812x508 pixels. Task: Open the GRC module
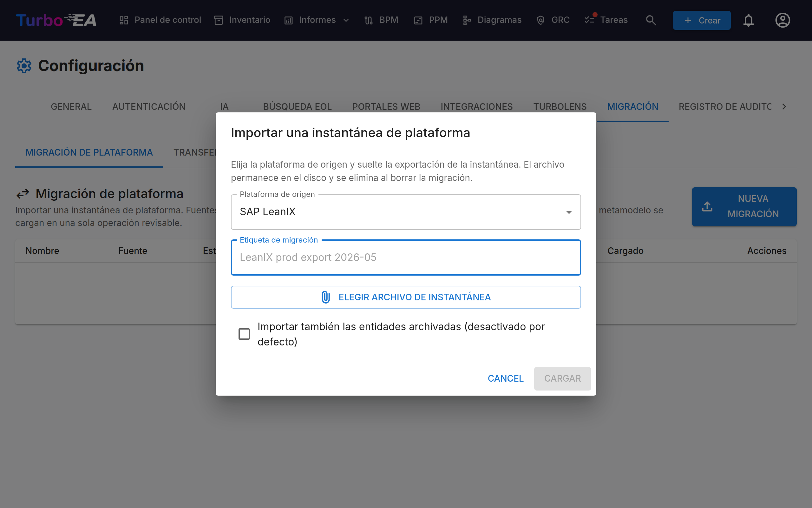pos(553,20)
